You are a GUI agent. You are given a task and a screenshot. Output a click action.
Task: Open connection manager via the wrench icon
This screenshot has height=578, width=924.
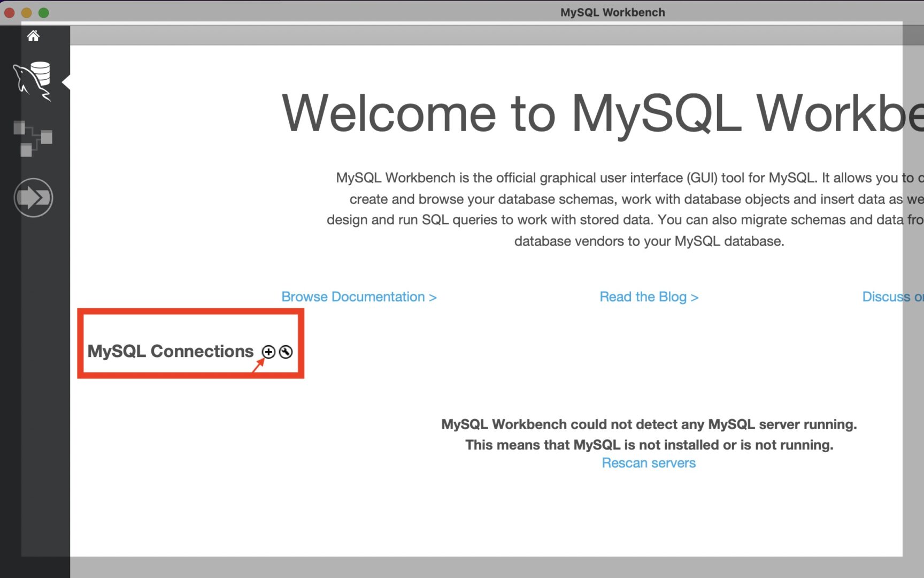[x=286, y=352]
